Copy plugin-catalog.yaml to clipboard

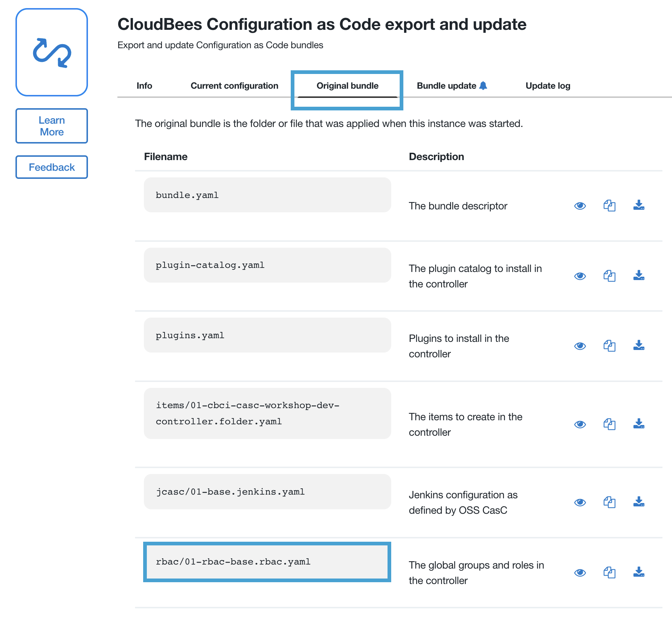tap(609, 276)
